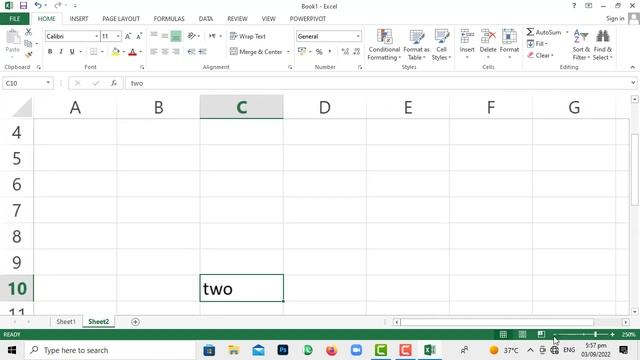
Task: Open the Find & Select menu
Action: 602,45
